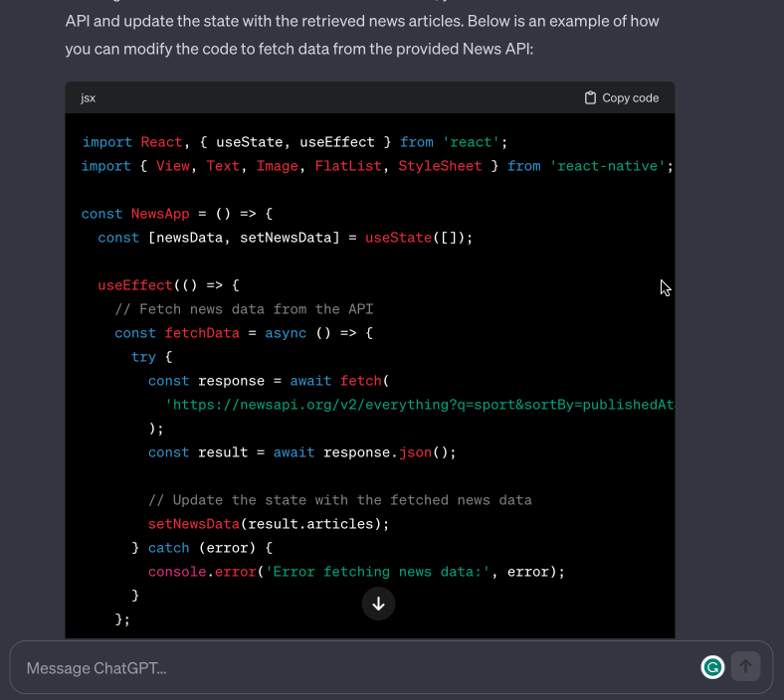Click the FlatList import name
This screenshot has height=700, width=784.
tap(348, 166)
